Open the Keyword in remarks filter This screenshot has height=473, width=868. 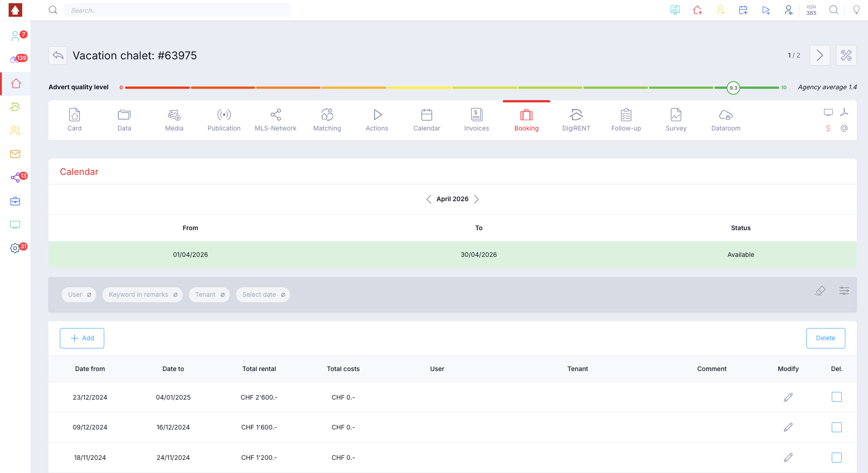pyautogui.click(x=142, y=294)
